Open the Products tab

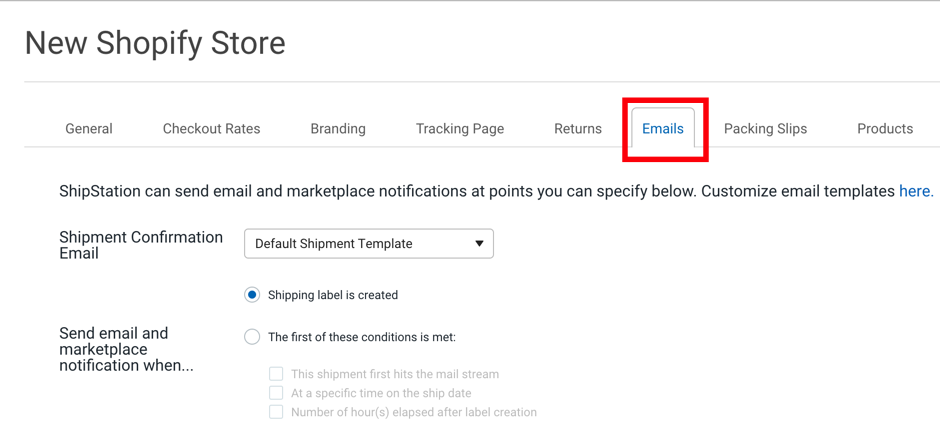(884, 129)
